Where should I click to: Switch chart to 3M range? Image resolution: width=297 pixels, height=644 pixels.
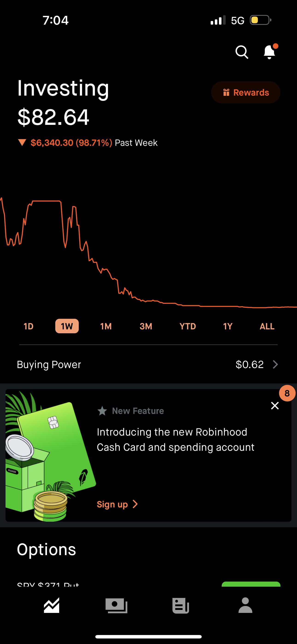(x=146, y=326)
